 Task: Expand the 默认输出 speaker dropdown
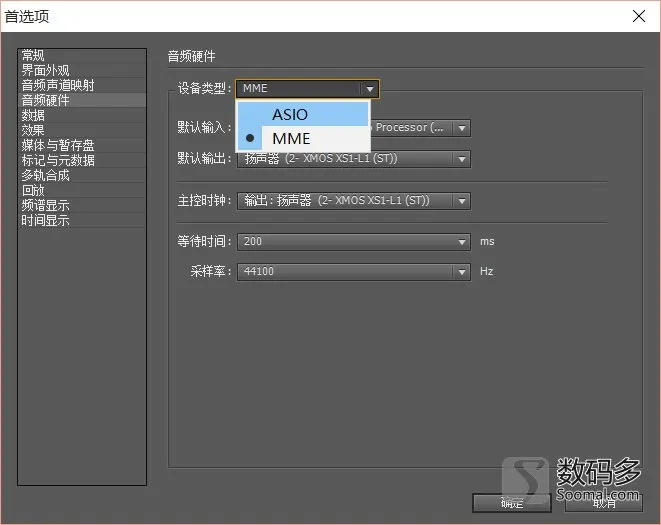[354, 159]
